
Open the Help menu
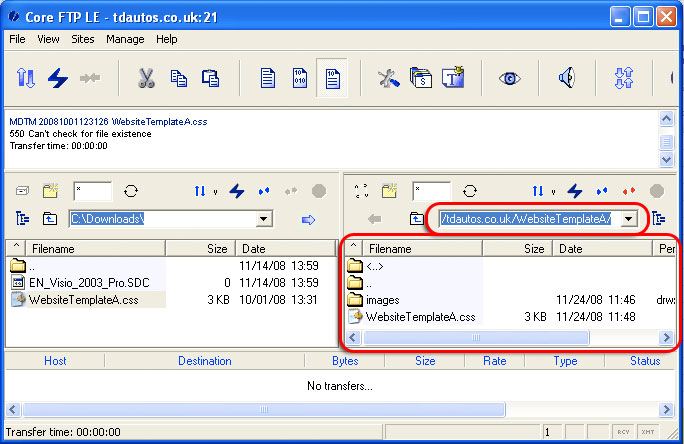(x=167, y=39)
